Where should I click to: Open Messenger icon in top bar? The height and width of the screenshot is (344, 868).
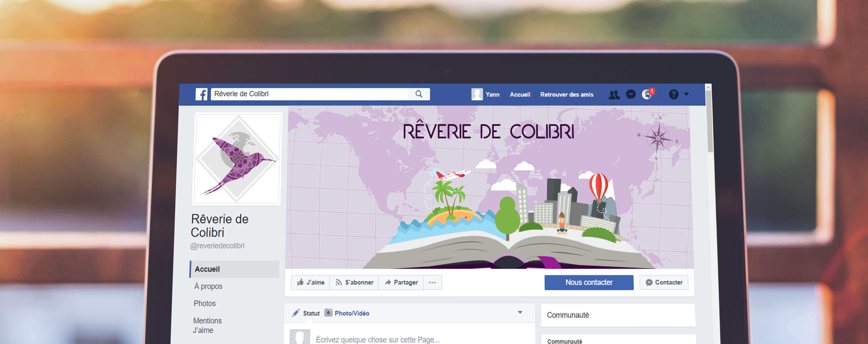pyautogui.click(x=631, y=94)
